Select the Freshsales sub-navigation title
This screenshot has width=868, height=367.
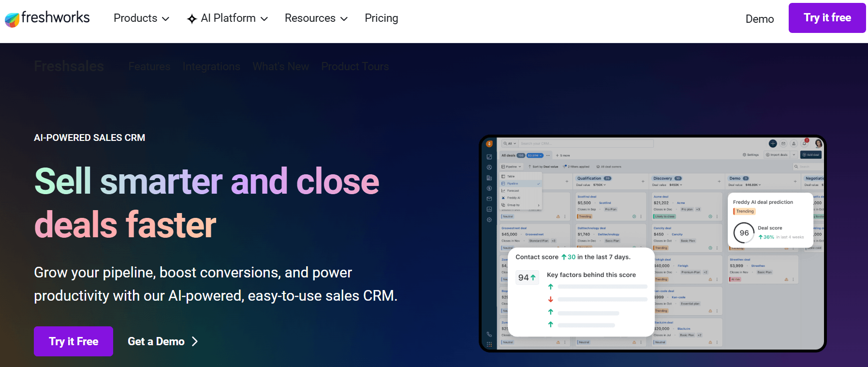pos(69,66)
